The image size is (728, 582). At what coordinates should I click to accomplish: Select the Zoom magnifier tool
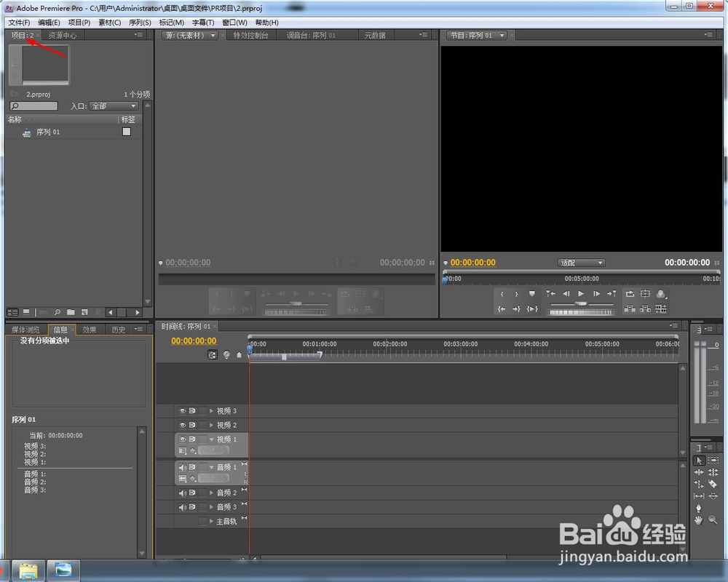coord(713,520)
